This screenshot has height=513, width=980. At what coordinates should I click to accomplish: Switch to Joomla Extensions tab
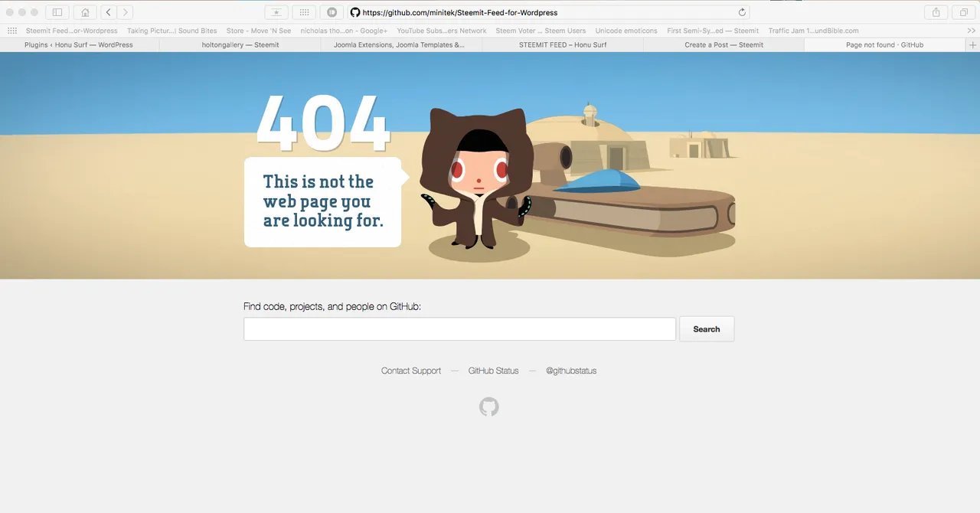click(401, 45)
